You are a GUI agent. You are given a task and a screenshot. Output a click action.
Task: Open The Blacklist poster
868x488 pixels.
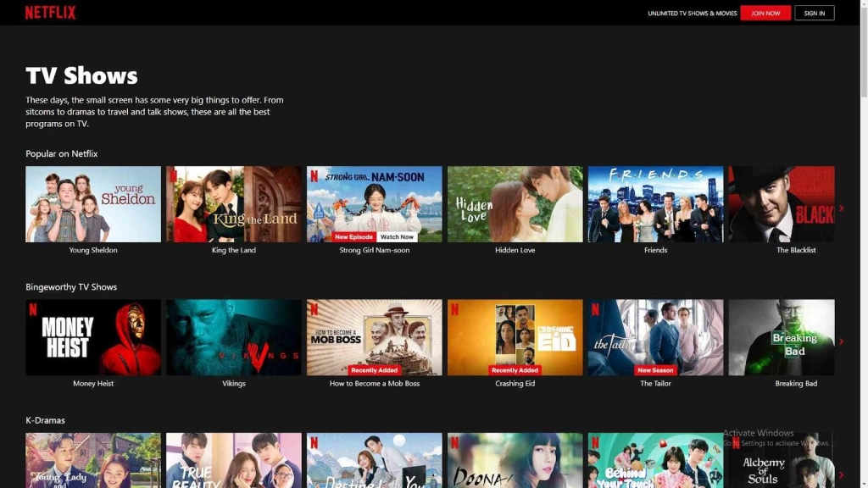coord(781,204)
